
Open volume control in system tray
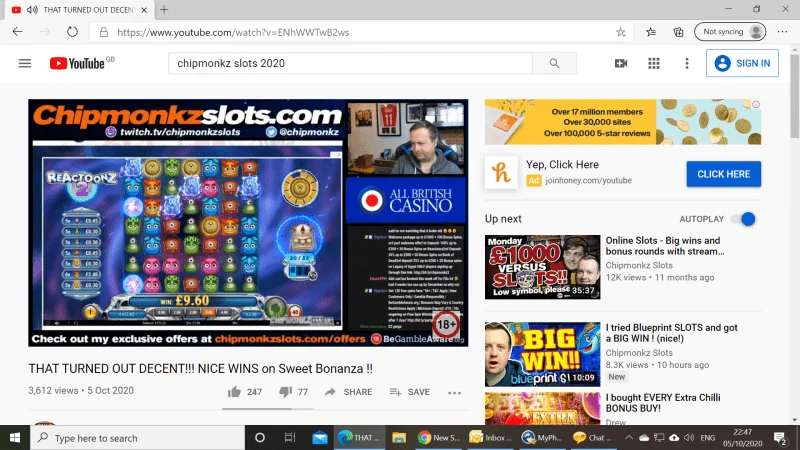[x=689, y=438]
